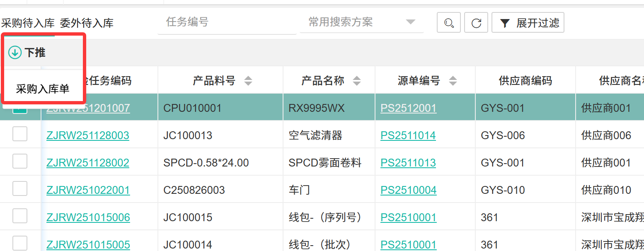Click the magnifier search icon button

(x=448, y=23)
